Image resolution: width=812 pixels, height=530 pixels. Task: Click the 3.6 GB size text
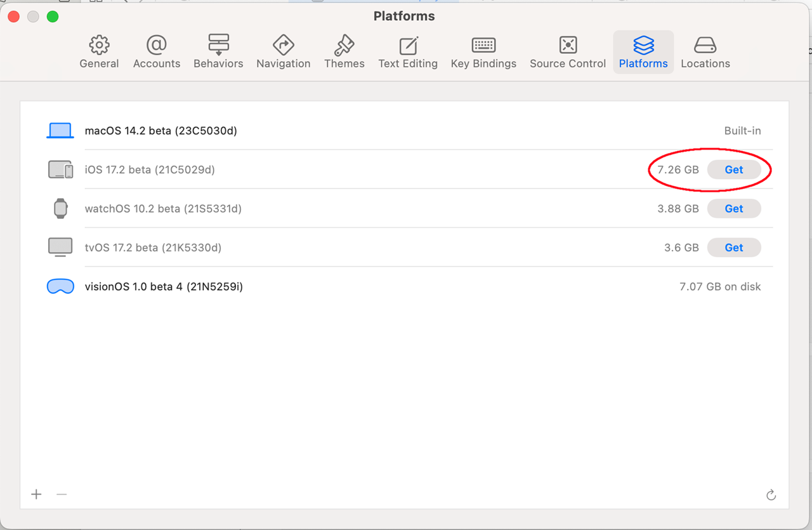pyautogui.click(x=681, y=248)
